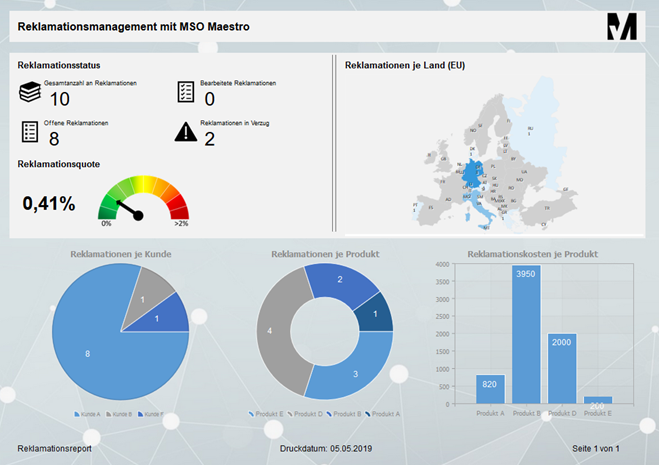659x465 pixels.
Task: Select Ukraine (UA) on the map
Action: pos(525,172)
